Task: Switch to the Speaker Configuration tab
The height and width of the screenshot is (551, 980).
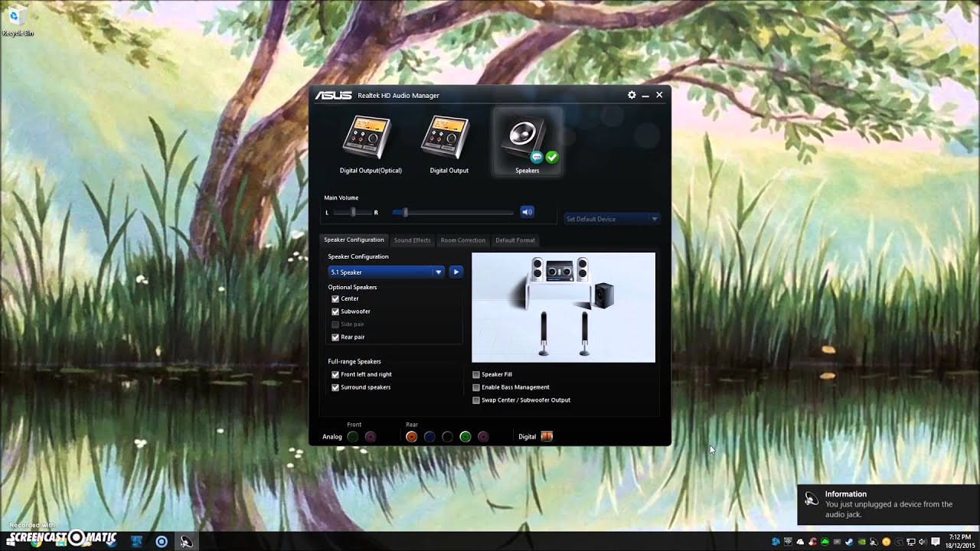Action: tap(354, 240)
